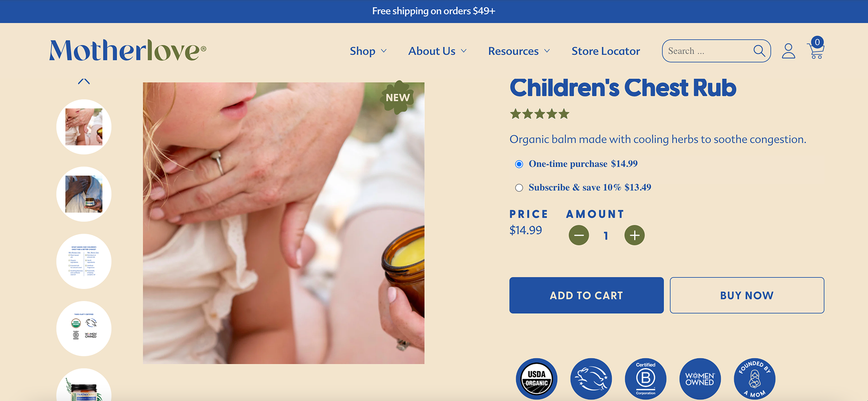868x401 pixels.
Task: Click the Founded by a Mom badge
Action: tap(755, 379)
